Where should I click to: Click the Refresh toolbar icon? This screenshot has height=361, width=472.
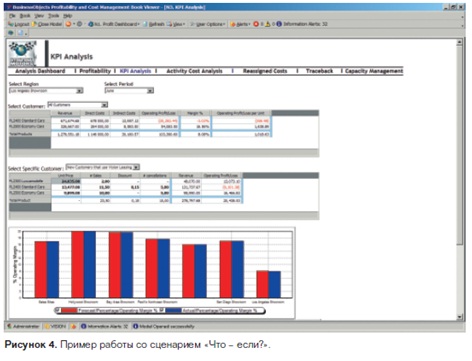click(x=145, y=24)
